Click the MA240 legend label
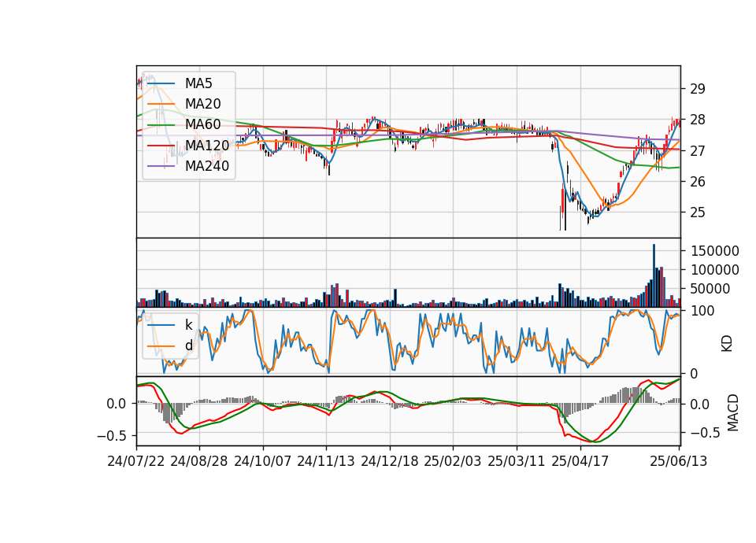756x543 pixels. pos(207,166)
